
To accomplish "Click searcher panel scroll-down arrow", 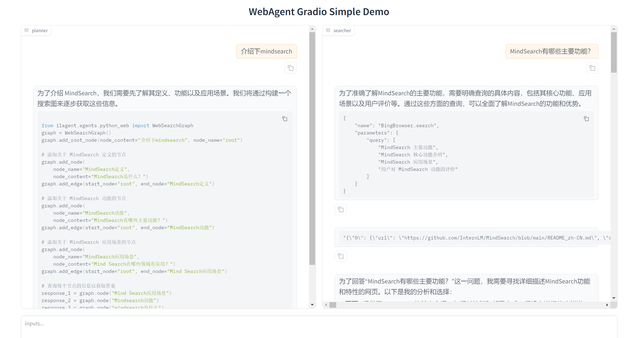I will 614,298.
